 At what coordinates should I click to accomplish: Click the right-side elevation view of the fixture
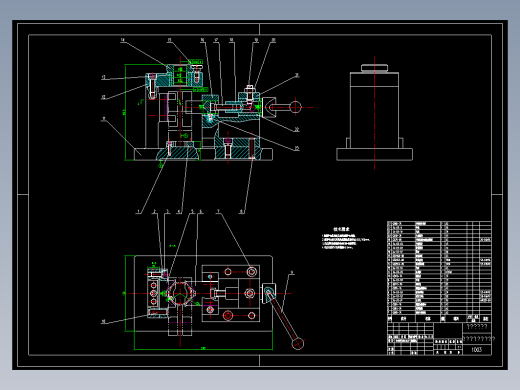[374, 112]
